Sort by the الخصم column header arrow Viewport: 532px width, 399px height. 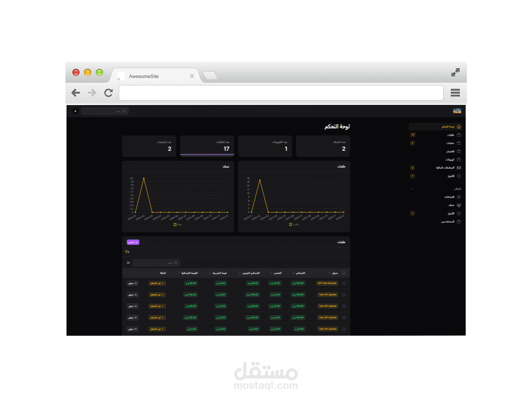[x=272, y=273]
